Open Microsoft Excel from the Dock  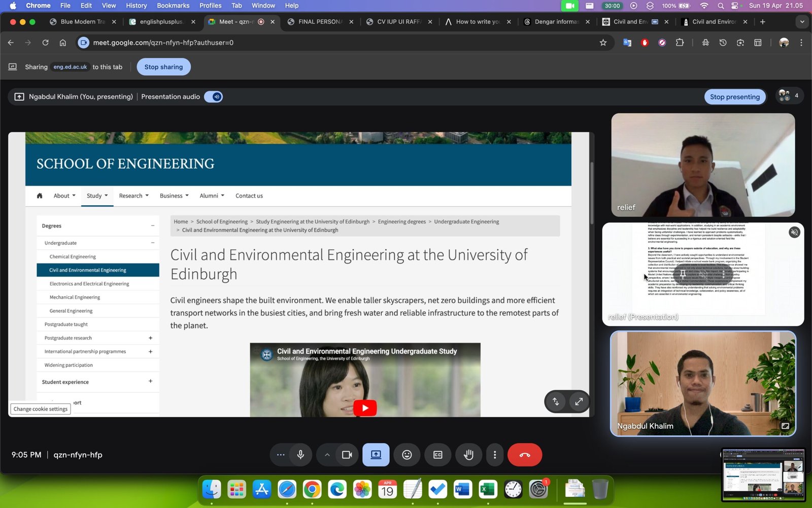(x=488, y=489)
